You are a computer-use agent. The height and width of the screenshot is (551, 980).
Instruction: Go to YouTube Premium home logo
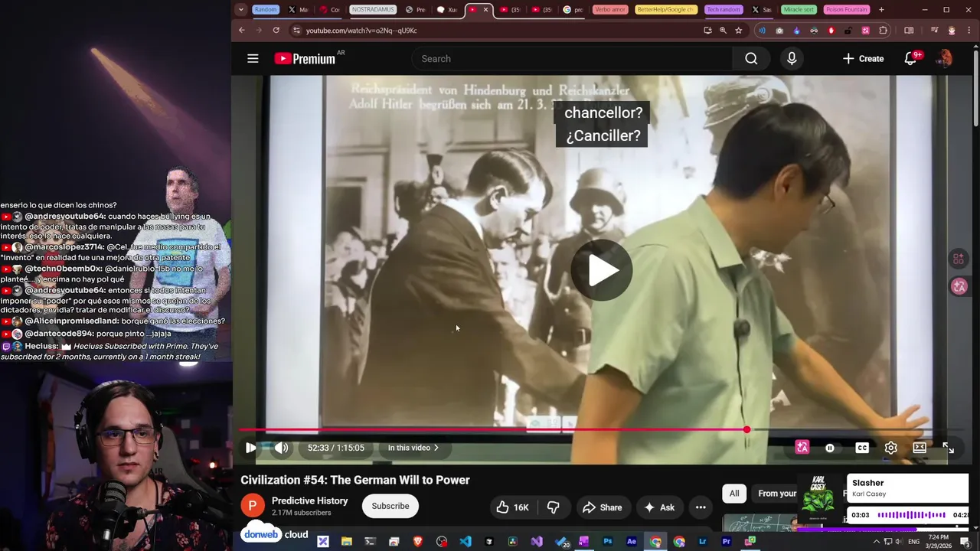305,58
